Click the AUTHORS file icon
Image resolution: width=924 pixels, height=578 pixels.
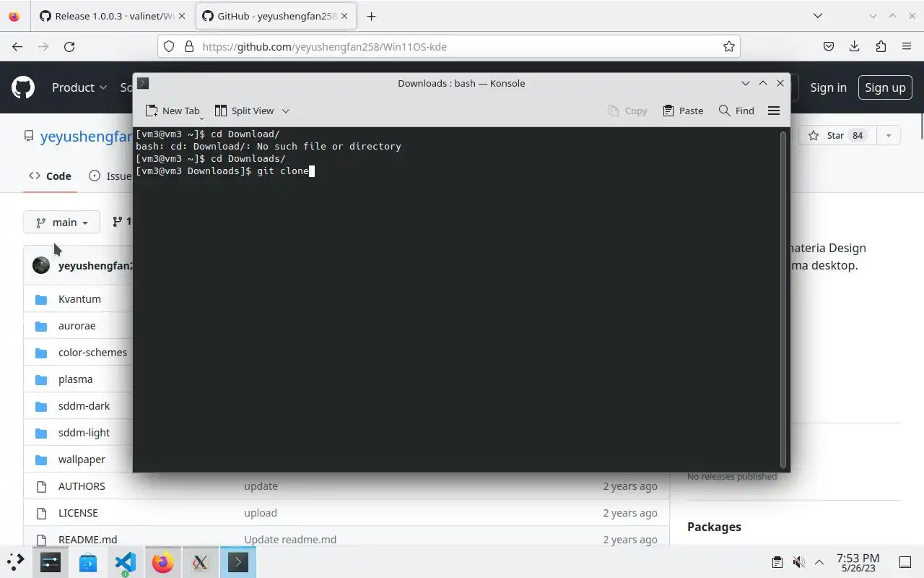tap(41, 486)
